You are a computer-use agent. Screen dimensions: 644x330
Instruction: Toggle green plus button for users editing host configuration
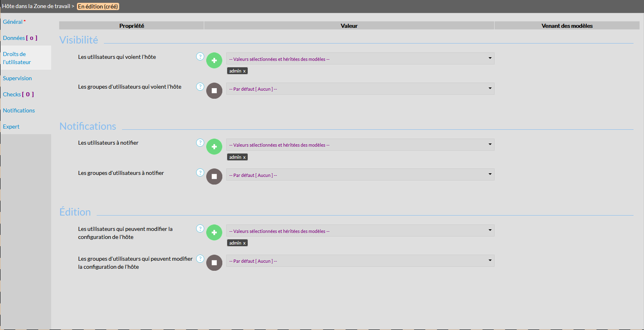coord(214,232)
